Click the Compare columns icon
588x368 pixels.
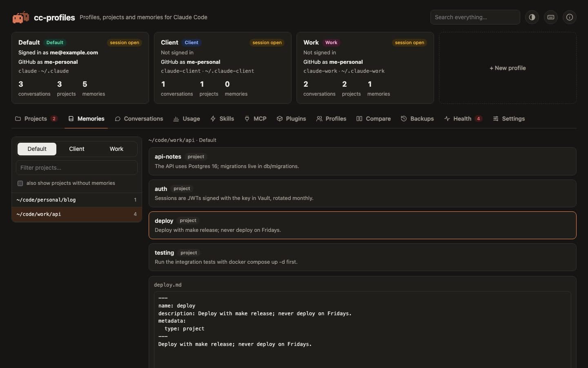[359, 119]
